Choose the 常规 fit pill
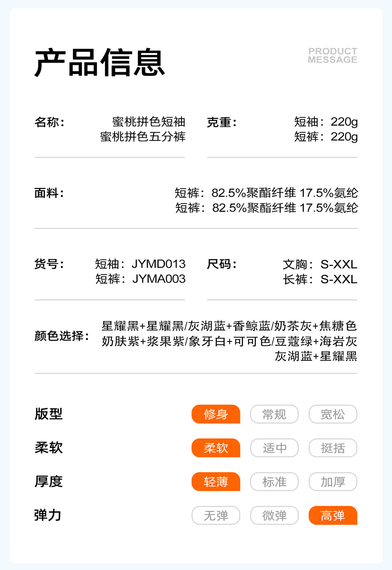The image size is (392, 570). click(274, 414)
